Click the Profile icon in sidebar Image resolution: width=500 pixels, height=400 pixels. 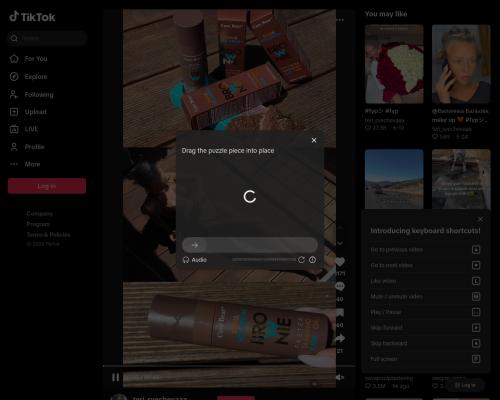pos(14,147)
